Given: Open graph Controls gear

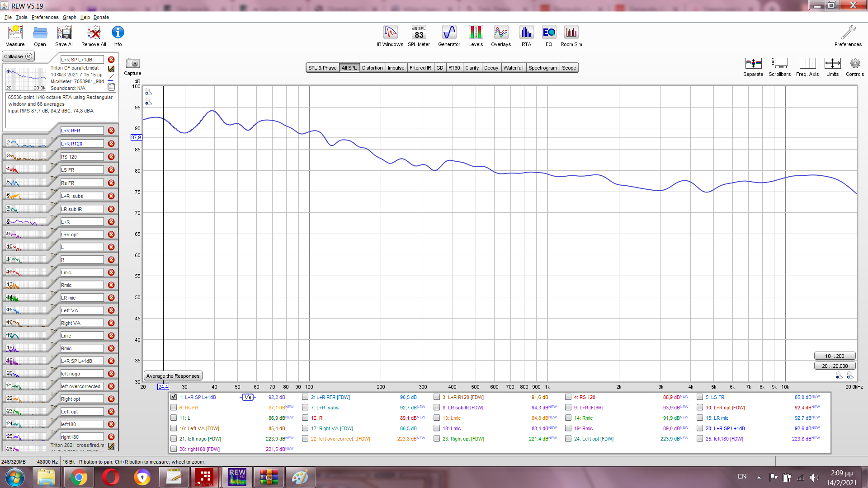Looking at the screenshot, I should coord(854,64).
